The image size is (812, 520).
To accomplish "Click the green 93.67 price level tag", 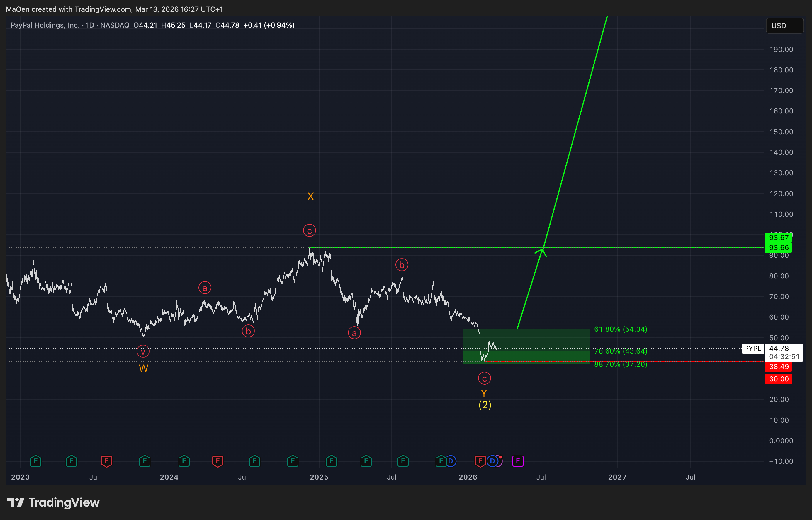I will click(778, 238).
